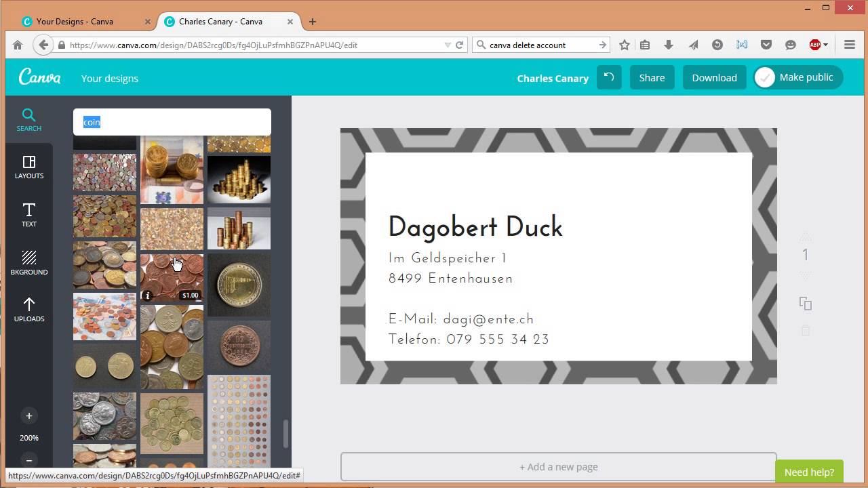Open the Pocket icon in the toolbar
Viewport: 868px width, 488px height.
(x=766, y=45)
